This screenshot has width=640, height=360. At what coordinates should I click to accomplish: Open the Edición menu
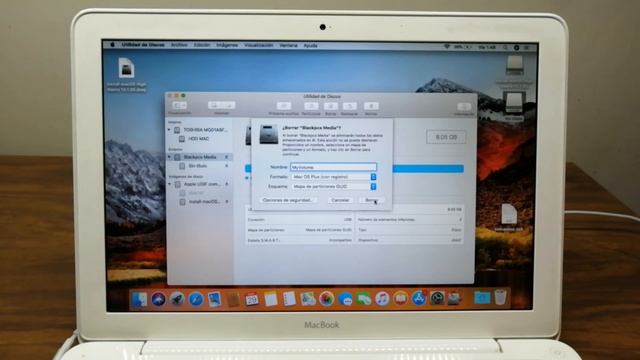(x=202, y=45)
